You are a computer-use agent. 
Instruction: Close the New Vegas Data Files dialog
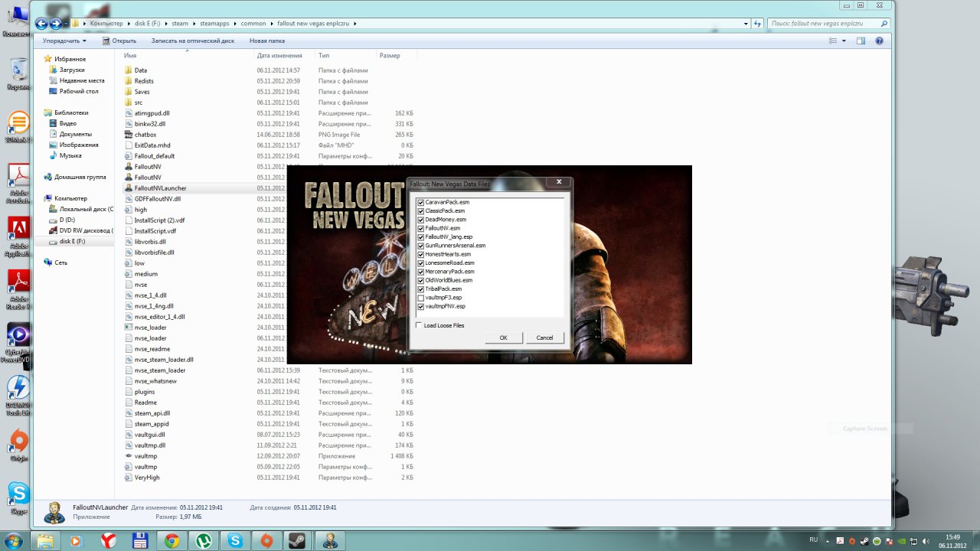[x=559, y=182]
